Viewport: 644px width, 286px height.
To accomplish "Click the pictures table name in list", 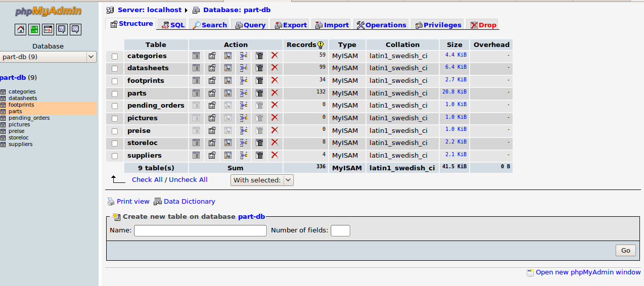I will click(x=143, y=118).
